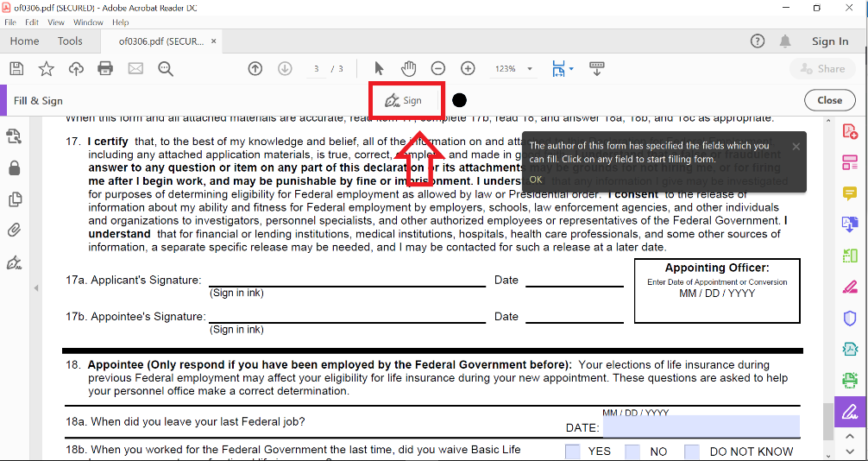The width and height of the screenshot is (868, 461).
Task: Open the Edit menu
Action: [32, 22]
